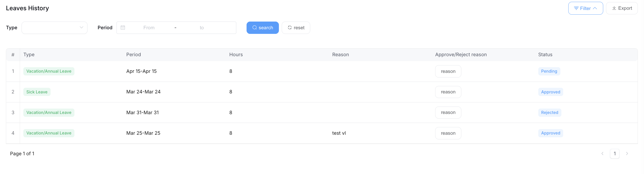Click the Status column header
This screenshot has height=174, width=644.
tap(545, 55)
